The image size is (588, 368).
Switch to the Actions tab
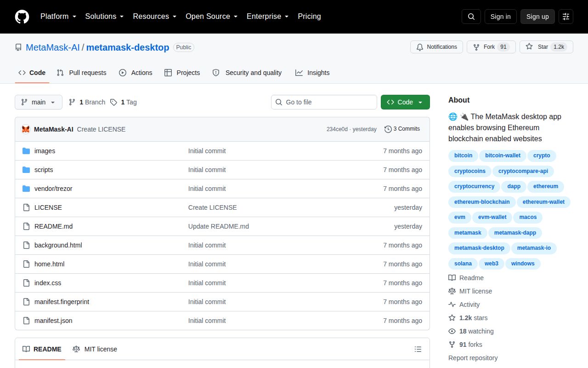(136, 73)
